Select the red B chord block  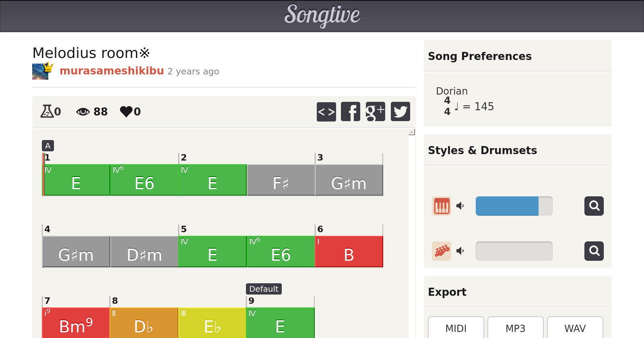pos(349,251)
